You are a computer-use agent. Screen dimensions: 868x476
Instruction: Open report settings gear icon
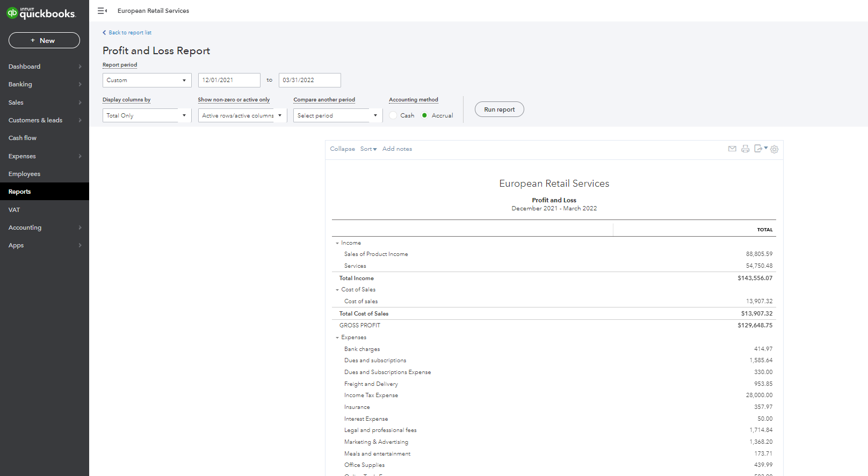pyautogui.click(x=774, y=149)
